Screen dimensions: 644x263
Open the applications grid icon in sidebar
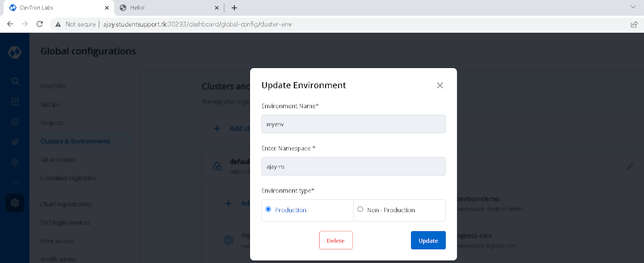point(15,102)
